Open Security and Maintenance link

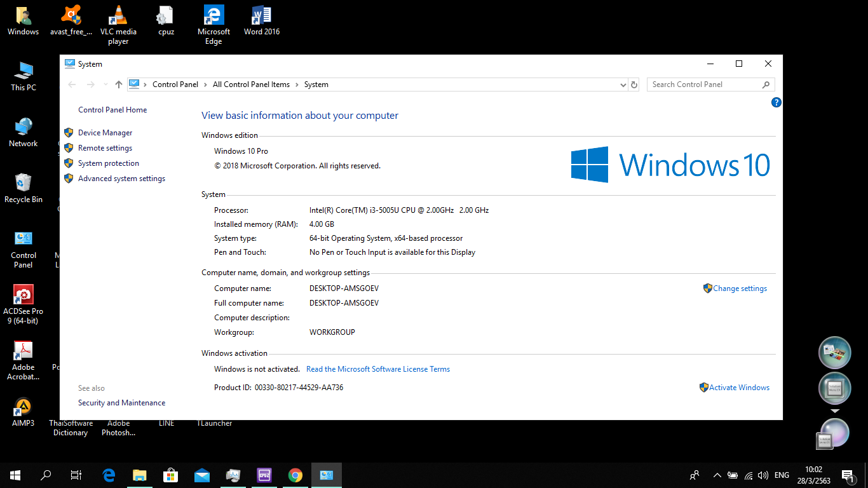tap(121, 403)
